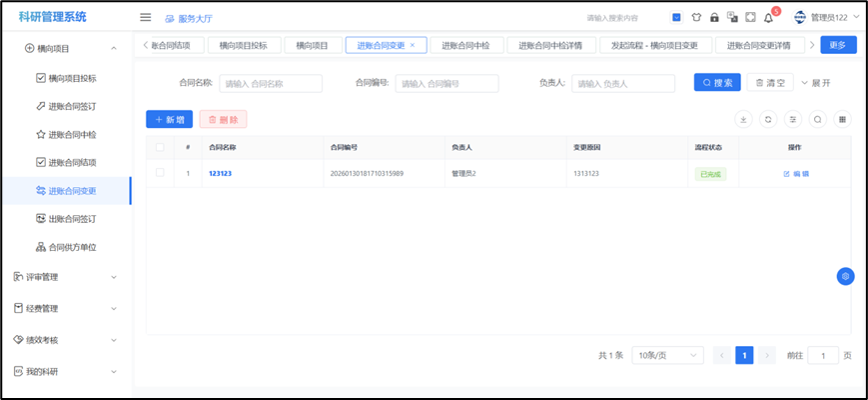868x400 pixels.
Task: Click the export download icon above table
Action: pos(743,119)
